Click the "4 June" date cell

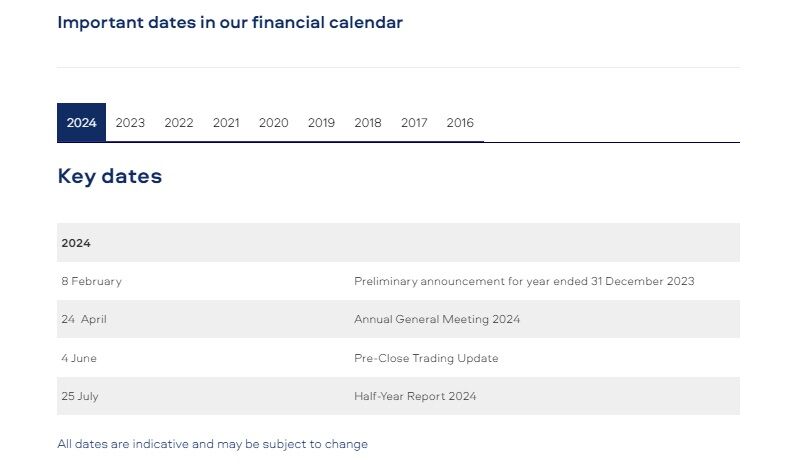coord(79,358)
